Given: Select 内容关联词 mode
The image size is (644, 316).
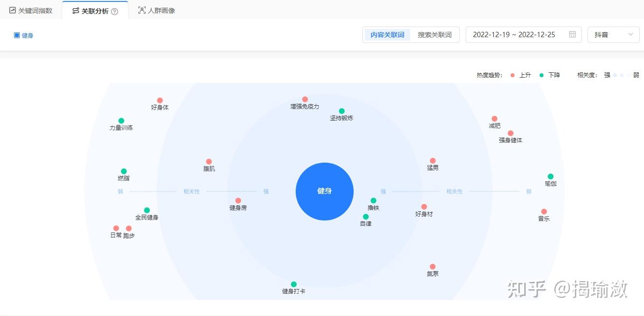Looking at the screenshot, I should point(387,35).
